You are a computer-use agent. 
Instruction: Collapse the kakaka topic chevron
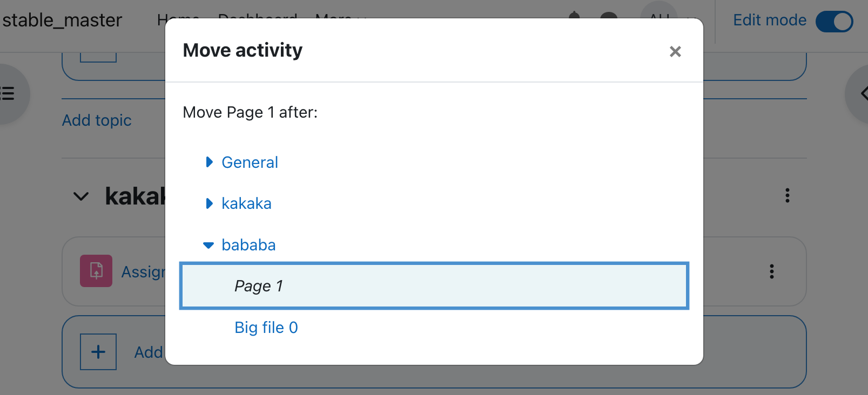coord(81,196)
